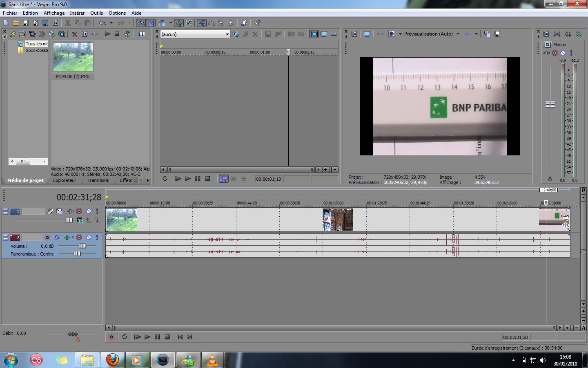
Task: Click the compositing mode icon on track 1
Action: tap(80, 220)
